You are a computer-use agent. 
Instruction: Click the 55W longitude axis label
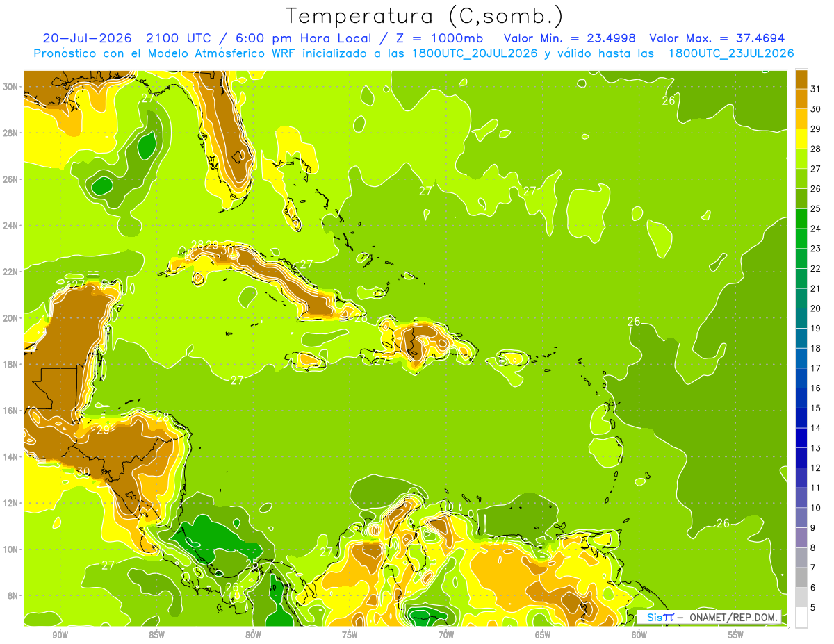736,635
